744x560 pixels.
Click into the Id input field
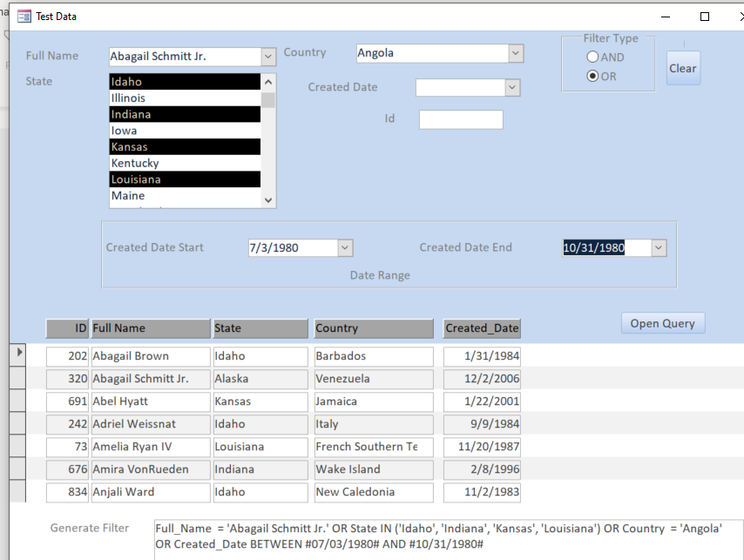click(x=461, y=119)
